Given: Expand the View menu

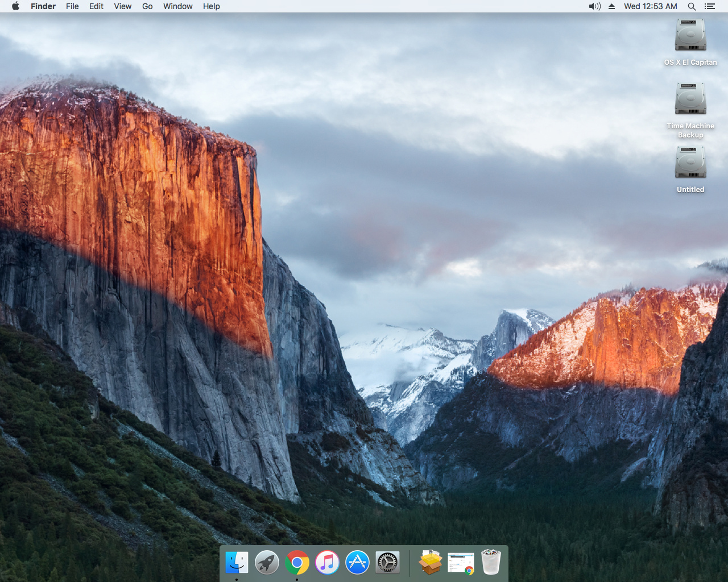Looking at the screenshot, I should pyautogui.click(x=122, y=6).
